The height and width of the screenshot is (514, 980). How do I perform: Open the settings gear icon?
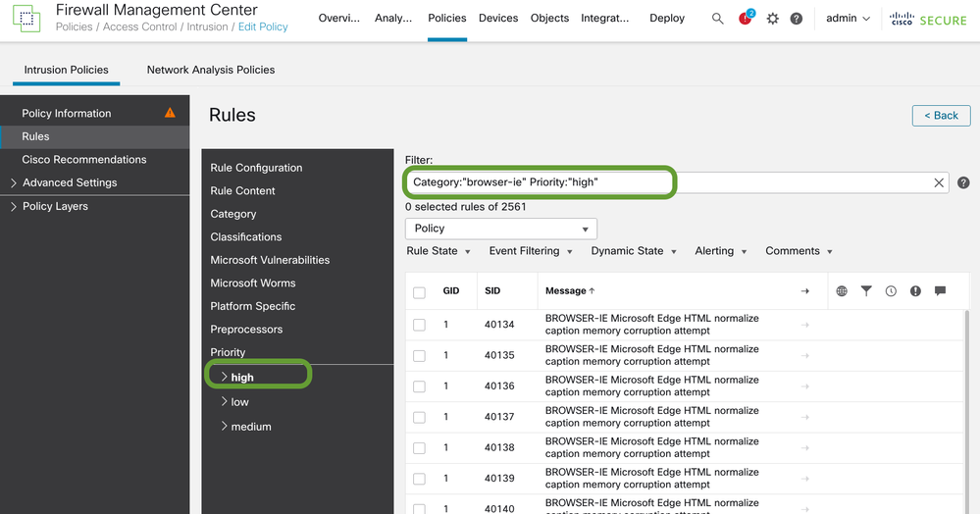[772, 19]
